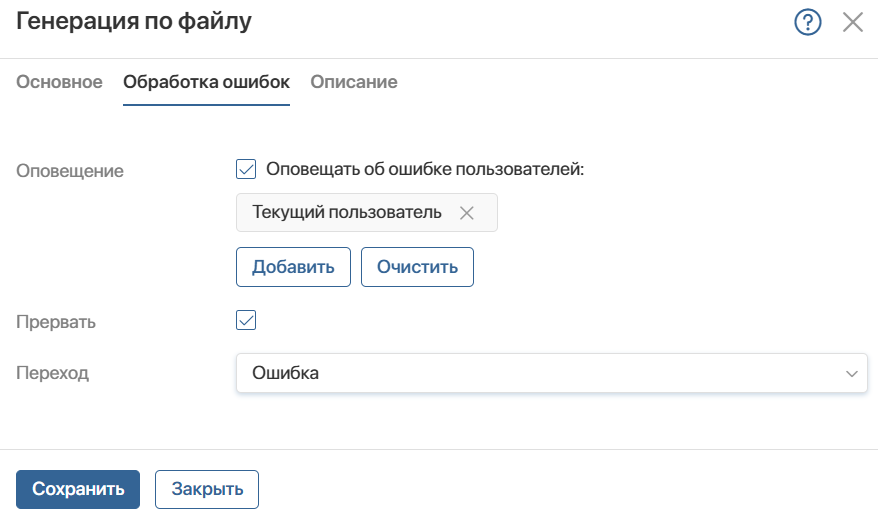
Task: Click the Добавить button
Action: [293, 267]
